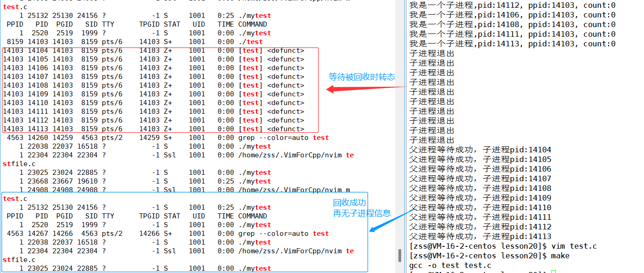Click the zombie [test] row with PID 14106

click(x=154, y=68)
